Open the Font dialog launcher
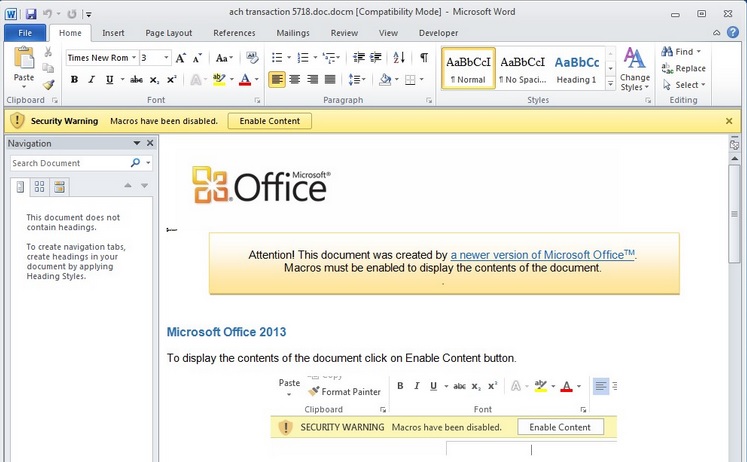Image resolution: width=747 pixels, height=462 pixels. click(x=257, y=100)
